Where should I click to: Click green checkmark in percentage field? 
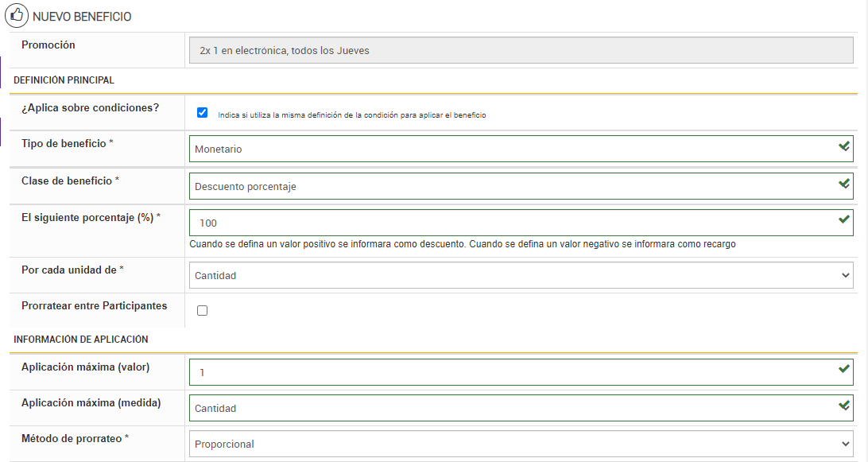[x=844, y=220]
